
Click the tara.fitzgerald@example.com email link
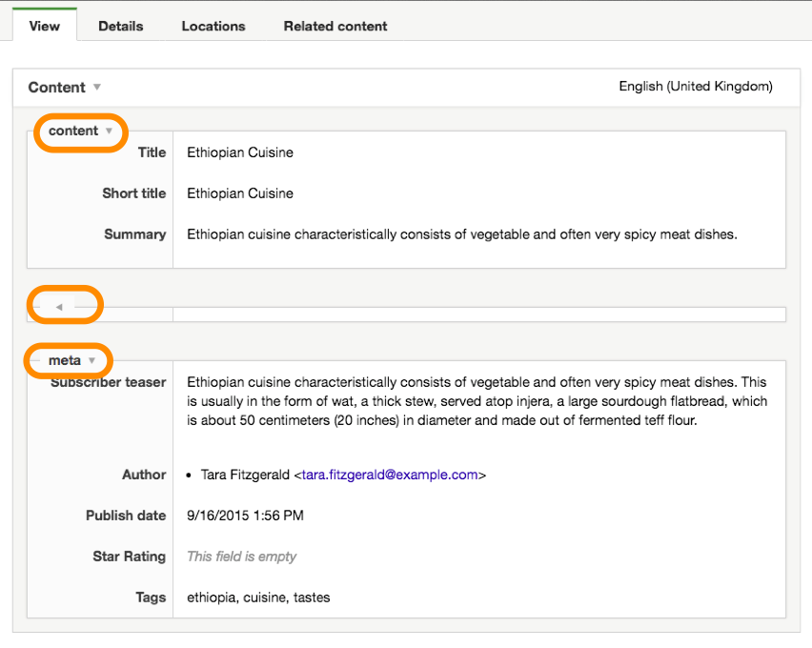coord(390,475)
